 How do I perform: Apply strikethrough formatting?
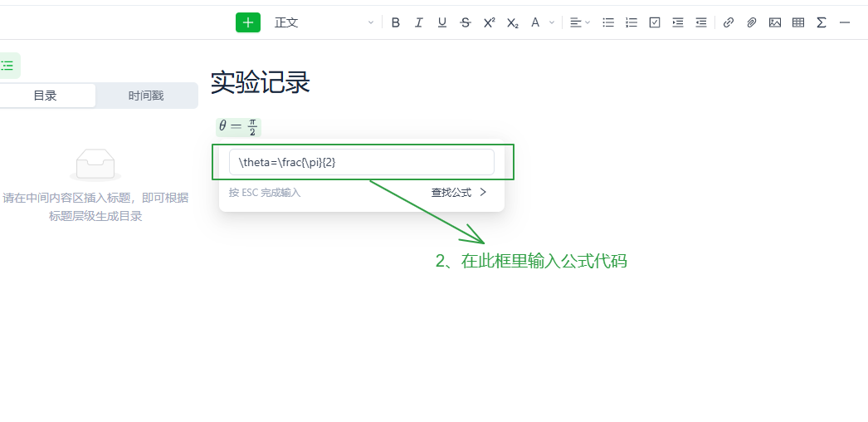click(x=466, y=22)
